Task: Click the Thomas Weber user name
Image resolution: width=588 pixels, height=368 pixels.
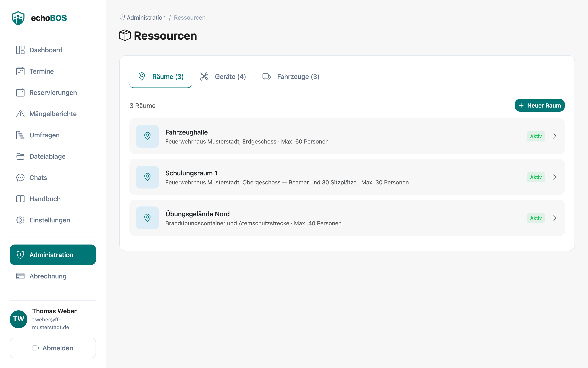Action: point(54,311)
